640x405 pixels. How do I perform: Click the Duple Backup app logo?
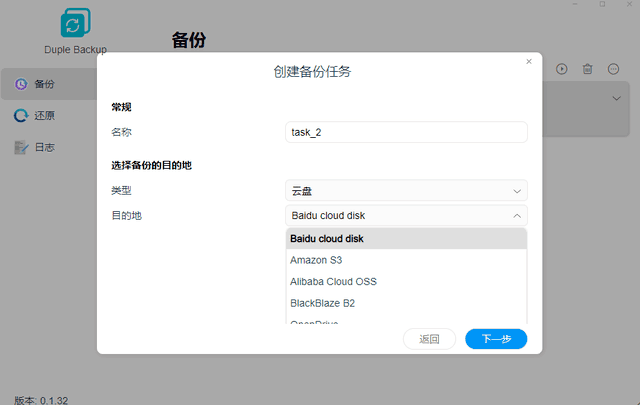[x=76, y=23]
